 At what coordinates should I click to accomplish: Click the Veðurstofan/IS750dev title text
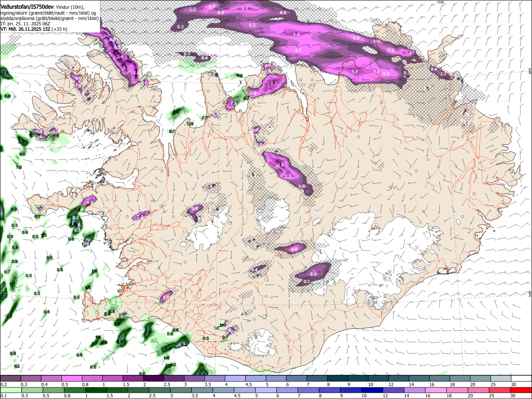(x=27, y=7)
